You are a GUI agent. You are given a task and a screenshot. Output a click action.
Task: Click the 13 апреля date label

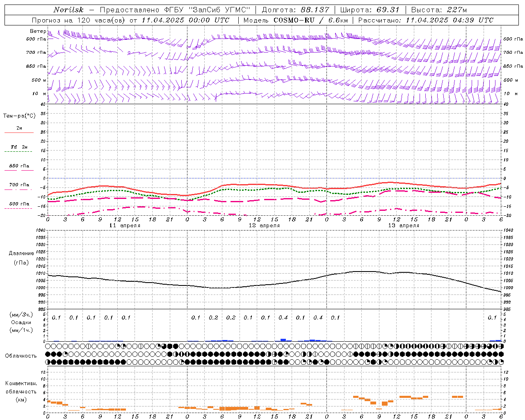pyautogui.click(x=404, y=226)
